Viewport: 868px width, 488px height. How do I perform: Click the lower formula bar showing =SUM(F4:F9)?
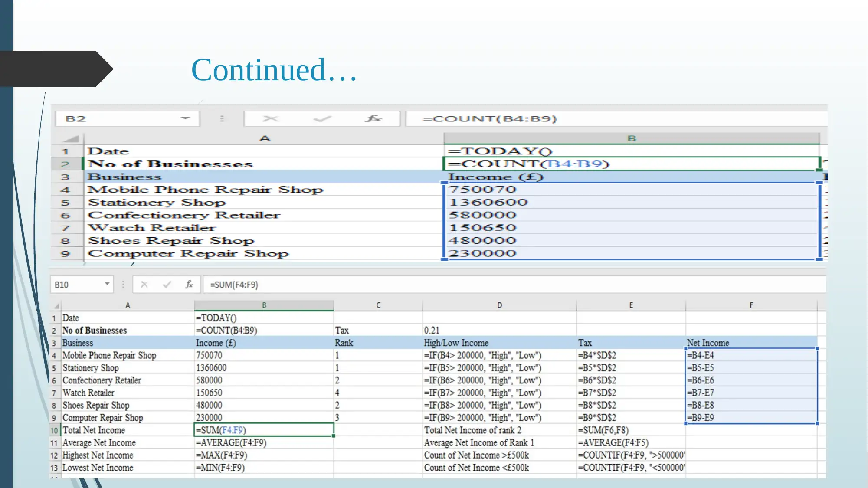514,285
